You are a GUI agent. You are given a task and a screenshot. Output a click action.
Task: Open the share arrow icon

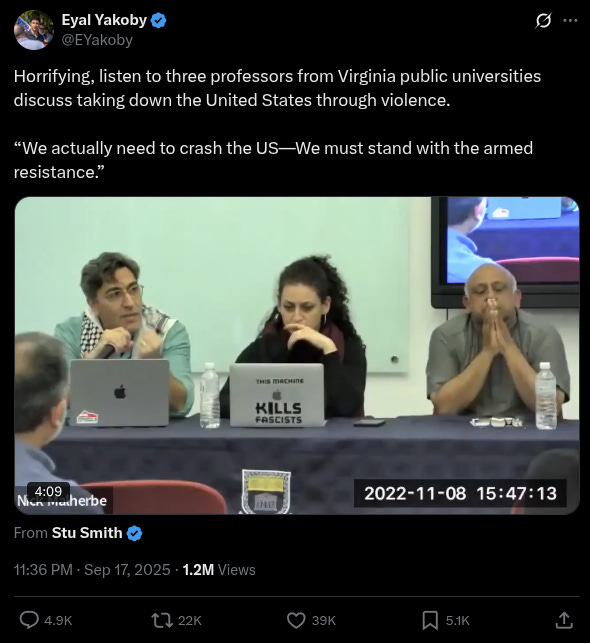(564, 620)
